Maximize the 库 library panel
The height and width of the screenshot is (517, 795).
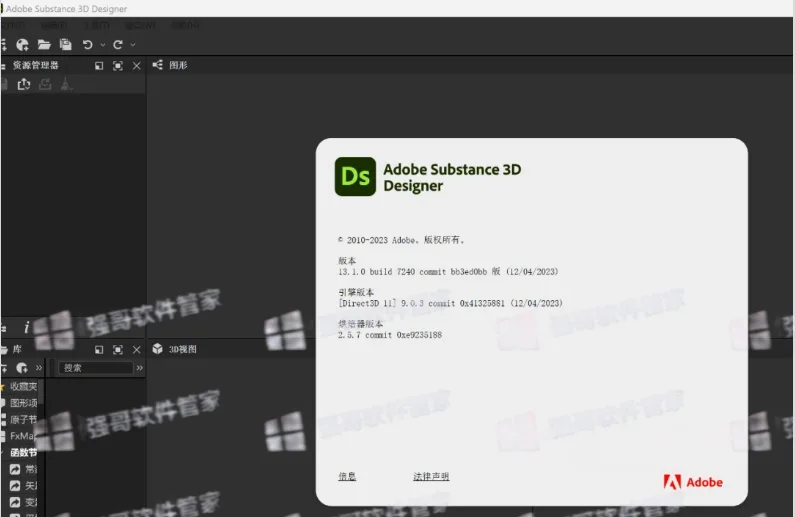point(118,350)
